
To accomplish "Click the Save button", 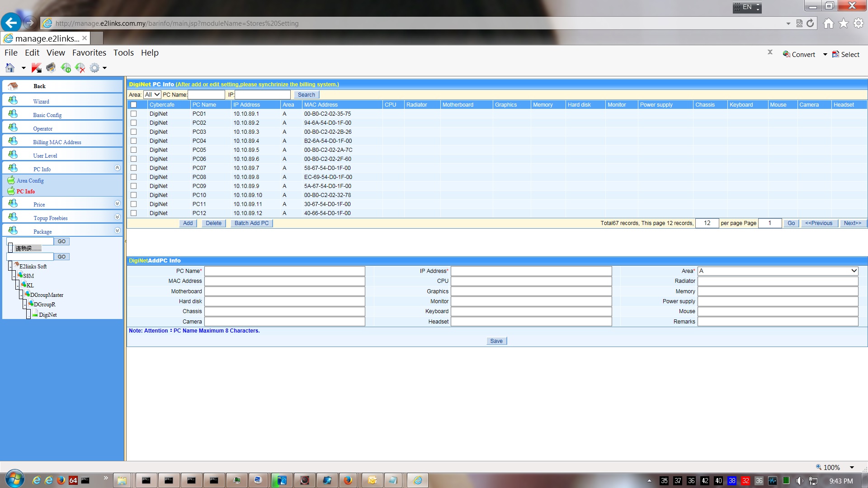I will click(496, 341).
